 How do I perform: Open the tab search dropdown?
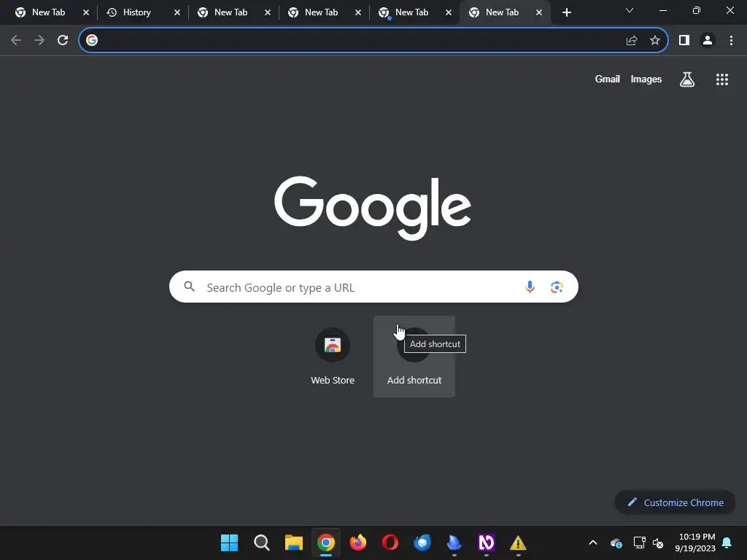(630, 10)
